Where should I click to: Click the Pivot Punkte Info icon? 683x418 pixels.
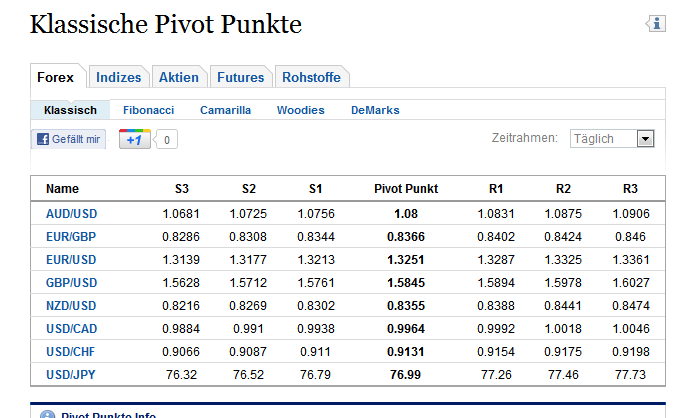click(47, 414)
